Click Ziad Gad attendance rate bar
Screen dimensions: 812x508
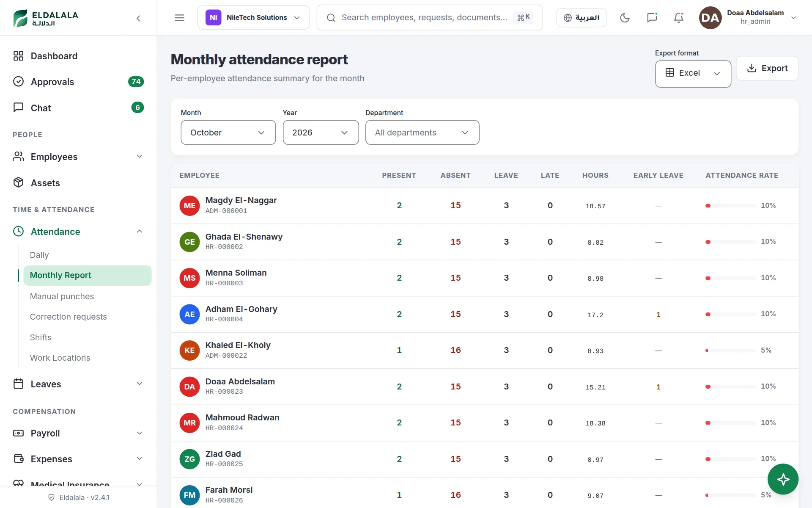pos(730,459)
